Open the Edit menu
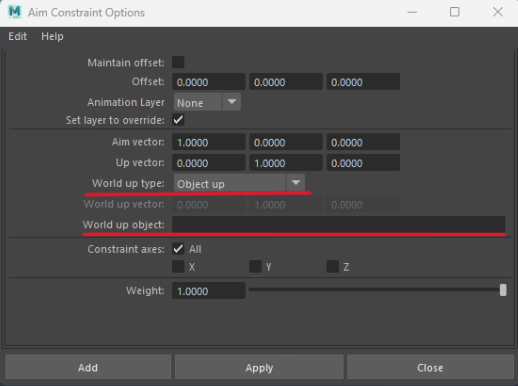The height and width of the screenshot is (386, 518). click(x=18, y=36)
